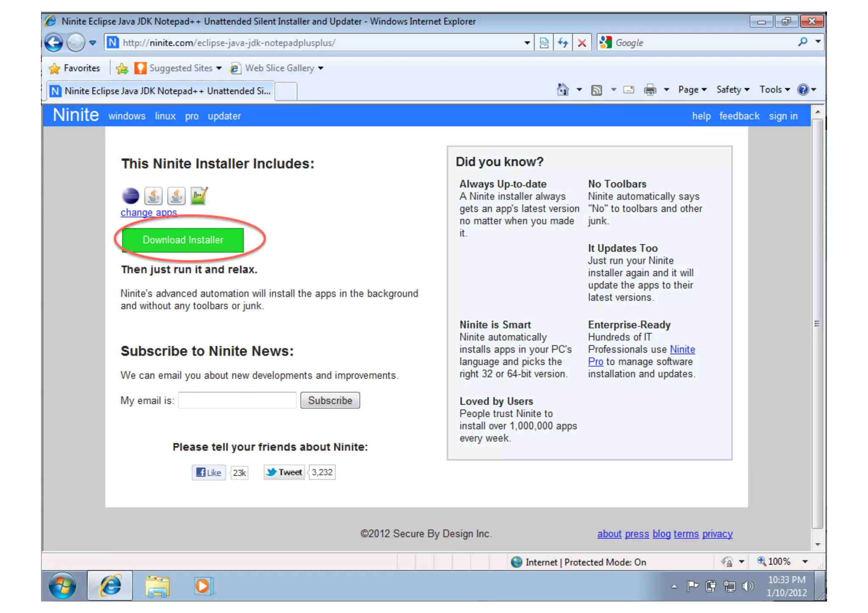This screenshot has height=613, width=868.
Task: Click Internet Explorer taskbar icon
Action: point(110,586)
